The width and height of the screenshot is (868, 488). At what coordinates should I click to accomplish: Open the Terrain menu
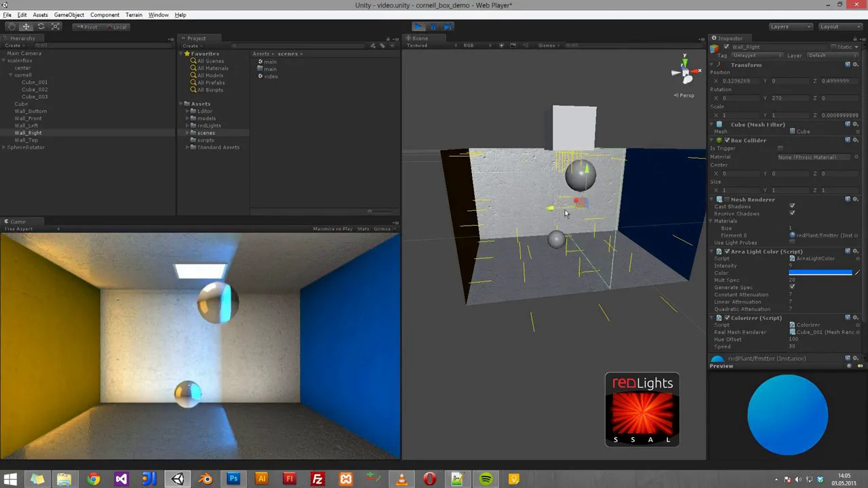coord(134,15)
